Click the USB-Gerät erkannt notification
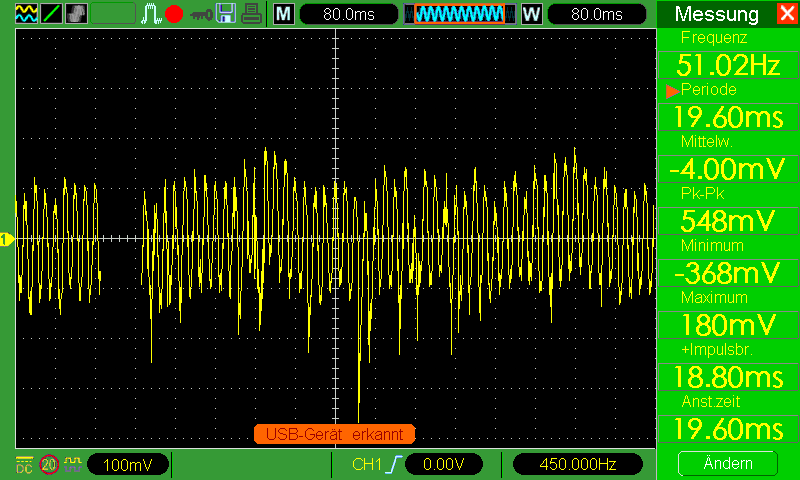The width and height of the screenshot is (800, 480). coord(335,434)
